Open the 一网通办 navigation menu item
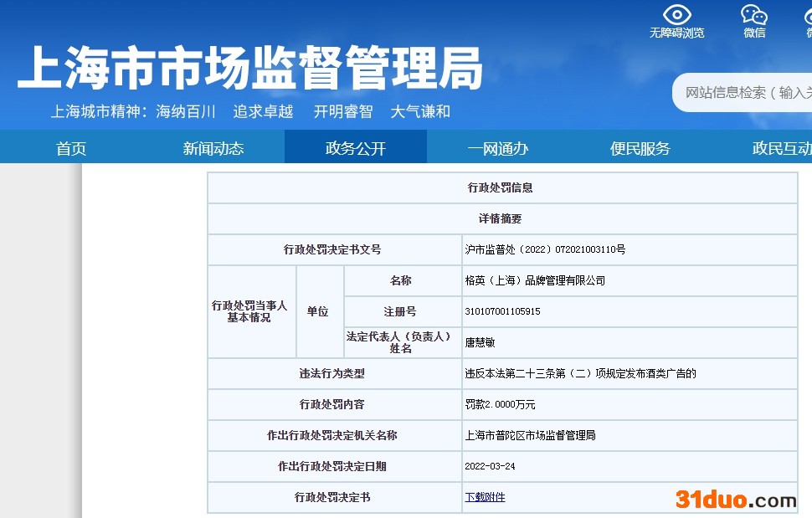The width and height of the screenshot is (812, 518). point(498,148)
